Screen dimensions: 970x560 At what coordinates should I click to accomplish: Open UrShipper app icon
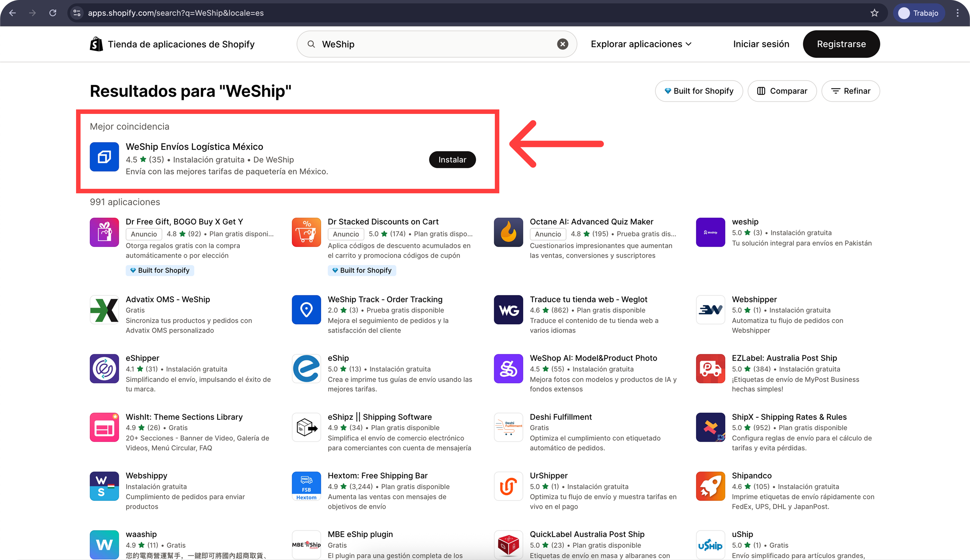coord(508,486)
